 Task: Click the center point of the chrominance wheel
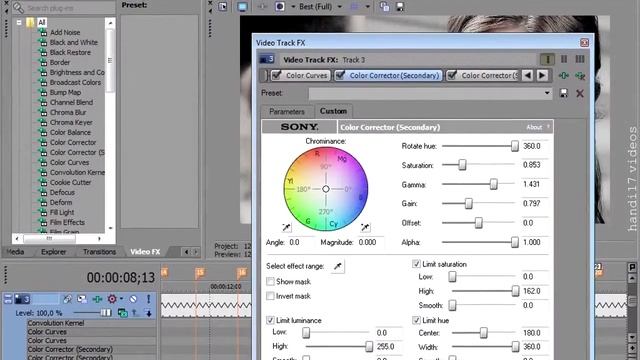pyautogui.click(x=326, y=189)
